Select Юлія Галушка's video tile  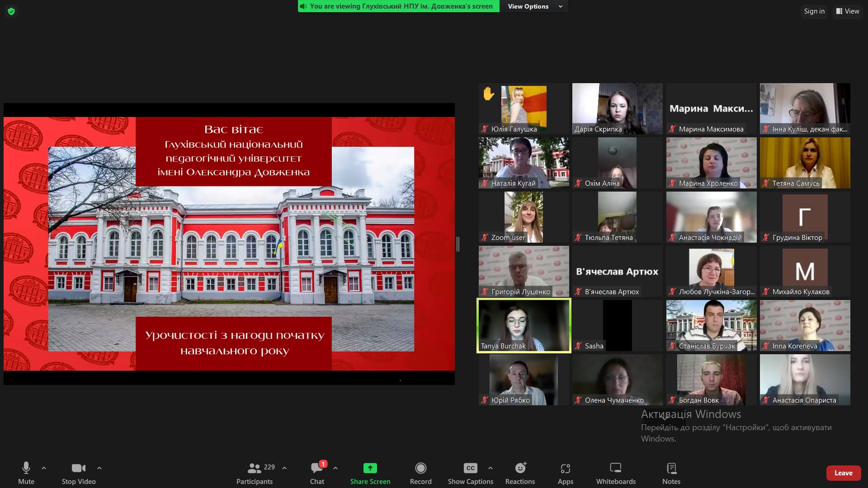(x=524, y=108)
